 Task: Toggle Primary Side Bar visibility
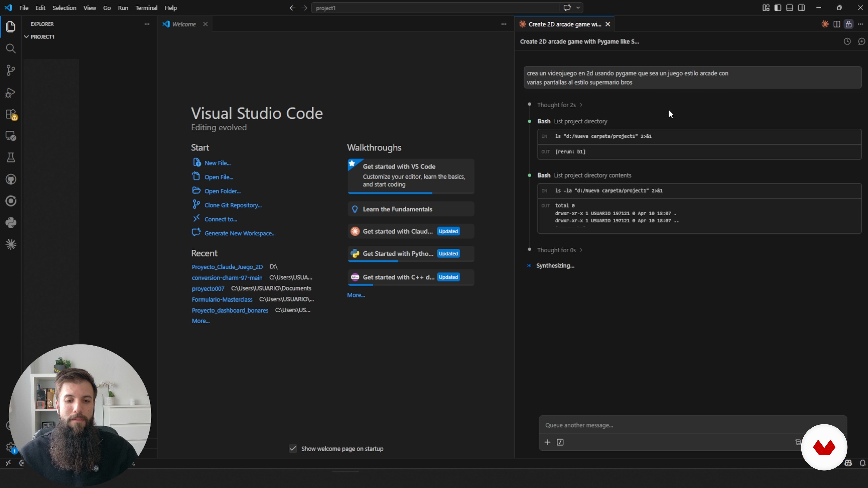[778, 8]
